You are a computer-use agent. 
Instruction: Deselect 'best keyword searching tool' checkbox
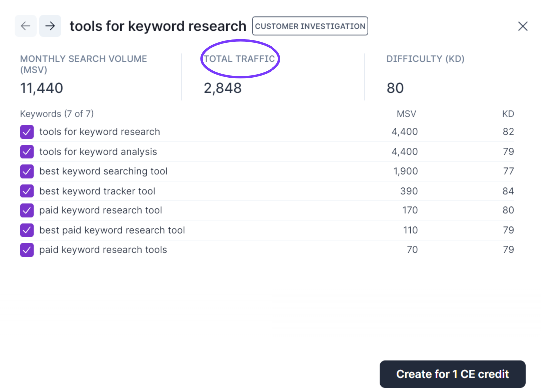[x=27, y=172]
